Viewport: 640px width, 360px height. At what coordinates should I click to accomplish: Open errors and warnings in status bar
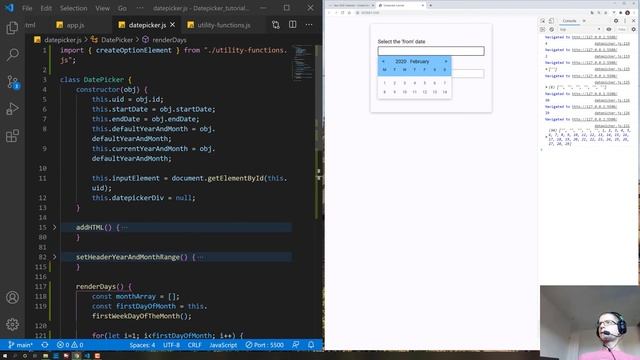[x=70, y=345]
